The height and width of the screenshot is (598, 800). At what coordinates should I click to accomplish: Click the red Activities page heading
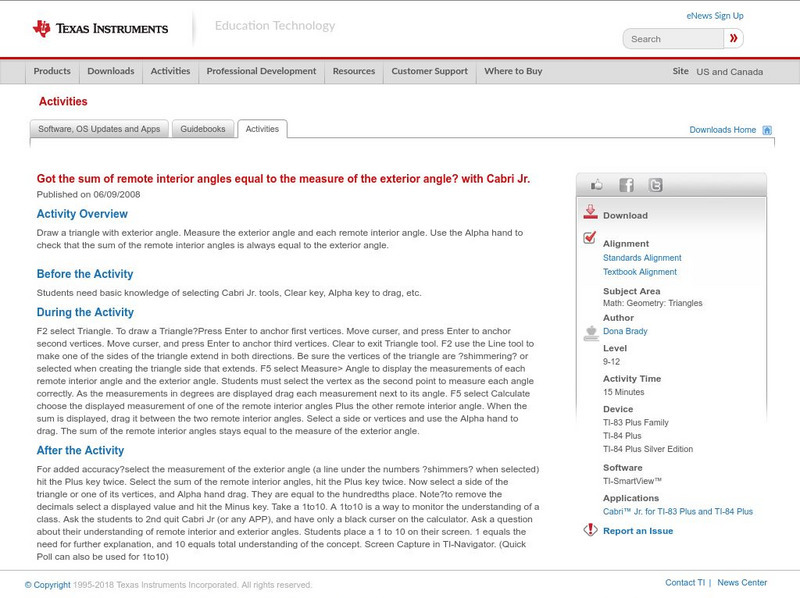pyautogui.click(x=63, y=102)
